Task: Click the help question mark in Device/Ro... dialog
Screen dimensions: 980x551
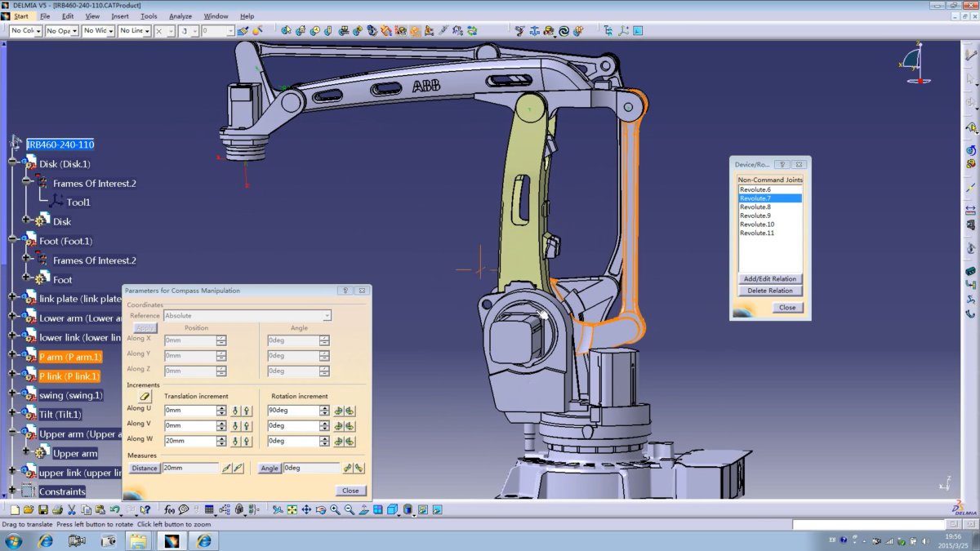Action: [782, 164]
